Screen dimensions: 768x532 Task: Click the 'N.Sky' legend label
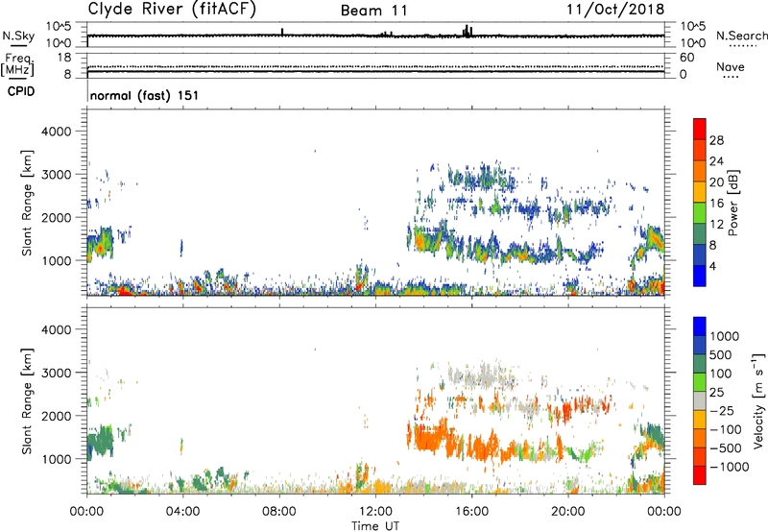[18, 36]
